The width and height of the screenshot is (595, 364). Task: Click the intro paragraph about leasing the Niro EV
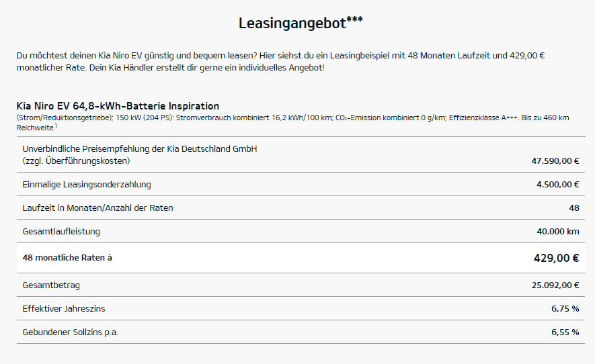pos(280,62)
